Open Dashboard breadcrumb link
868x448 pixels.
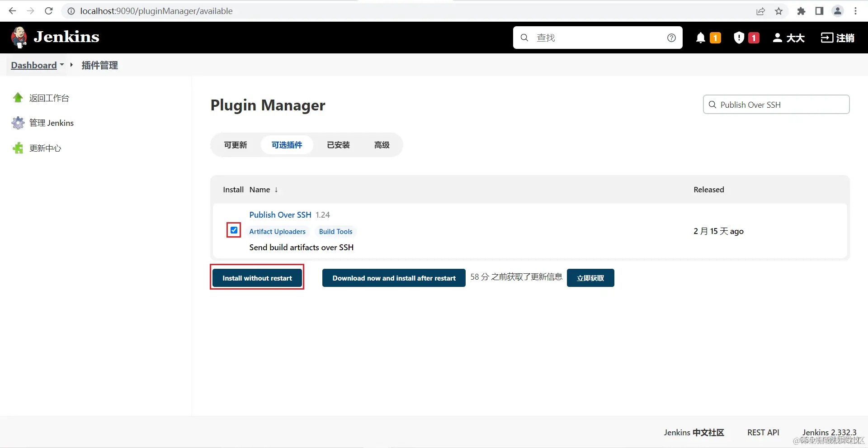pyautogui.click(x=34, y=65)
